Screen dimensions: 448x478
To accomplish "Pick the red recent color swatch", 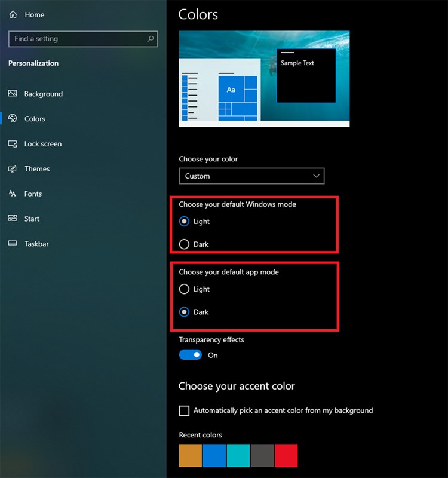I will coord(286,455).
